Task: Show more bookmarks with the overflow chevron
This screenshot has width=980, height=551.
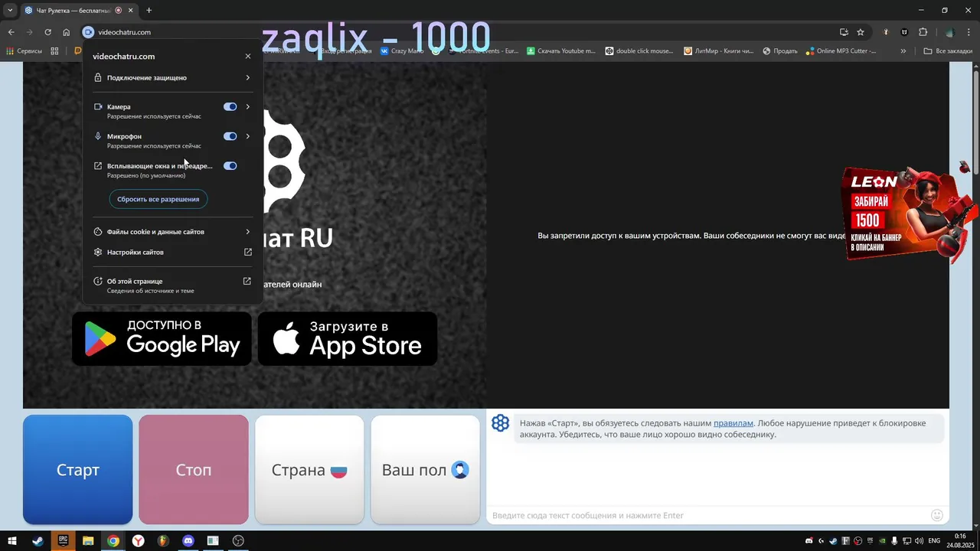Action: coord(903,51)
